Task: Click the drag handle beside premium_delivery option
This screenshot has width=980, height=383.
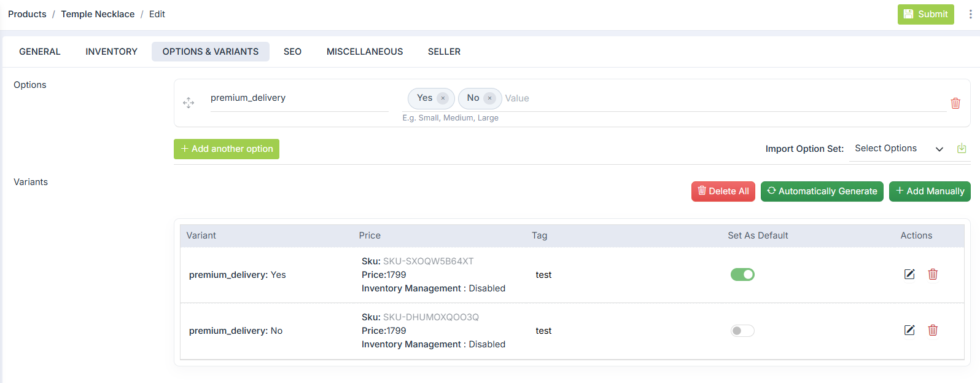Action: (x=189, y=103)
